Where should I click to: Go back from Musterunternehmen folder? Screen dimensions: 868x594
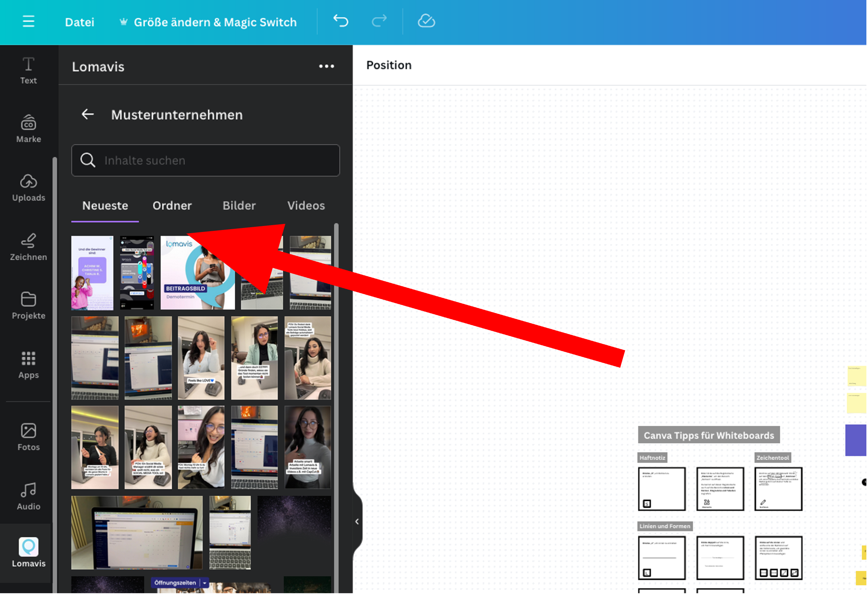coord(88,114)
